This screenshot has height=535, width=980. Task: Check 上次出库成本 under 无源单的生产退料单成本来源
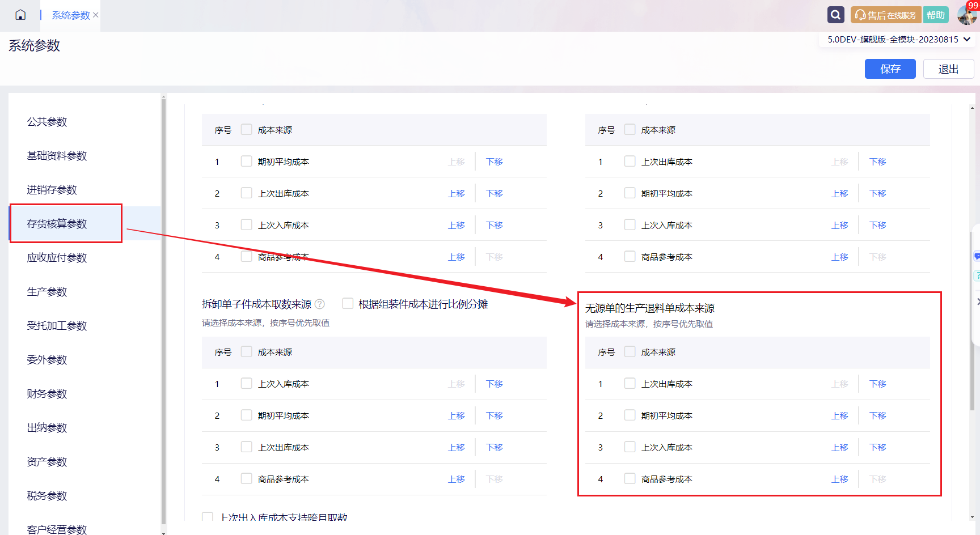(x=630, y=383)
